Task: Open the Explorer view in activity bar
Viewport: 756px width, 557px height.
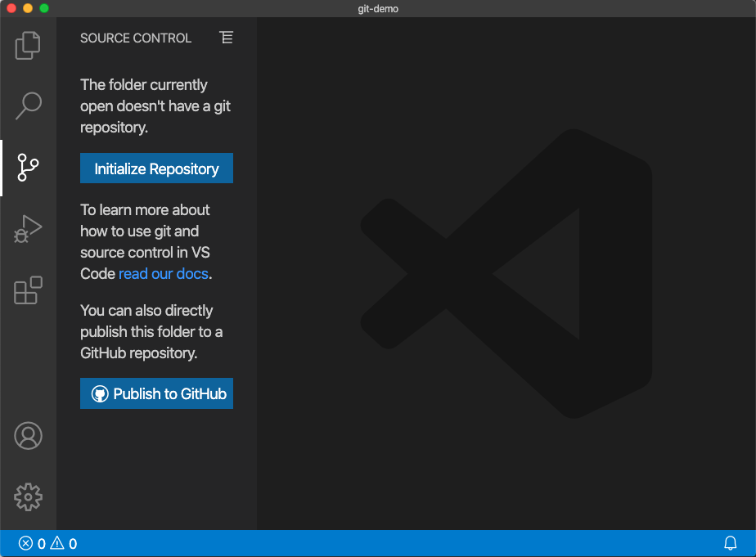Action: (28, 45)
